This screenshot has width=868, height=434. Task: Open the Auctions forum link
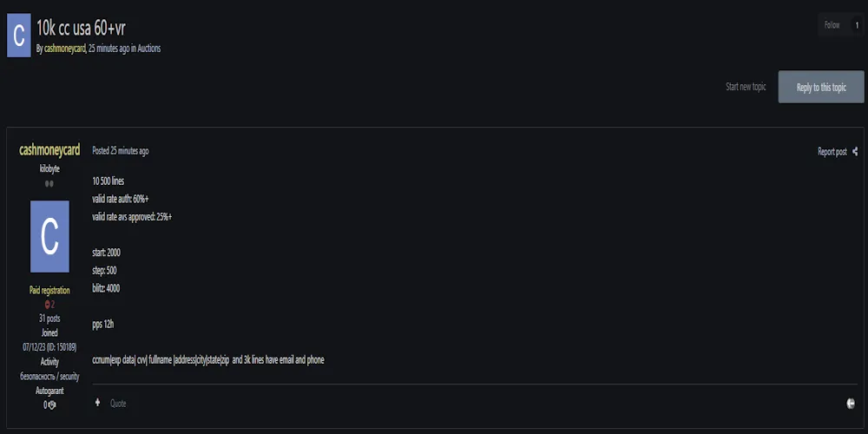pos(149,49)
